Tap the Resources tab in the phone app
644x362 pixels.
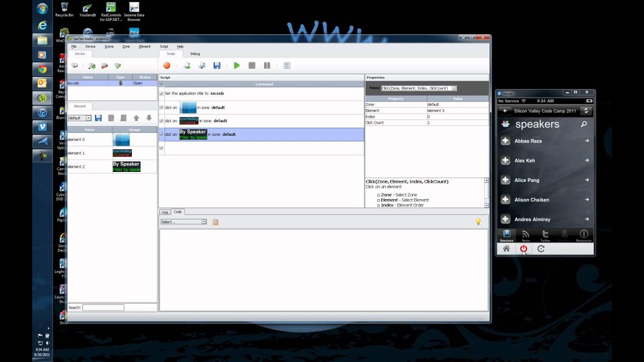(584, 236)
